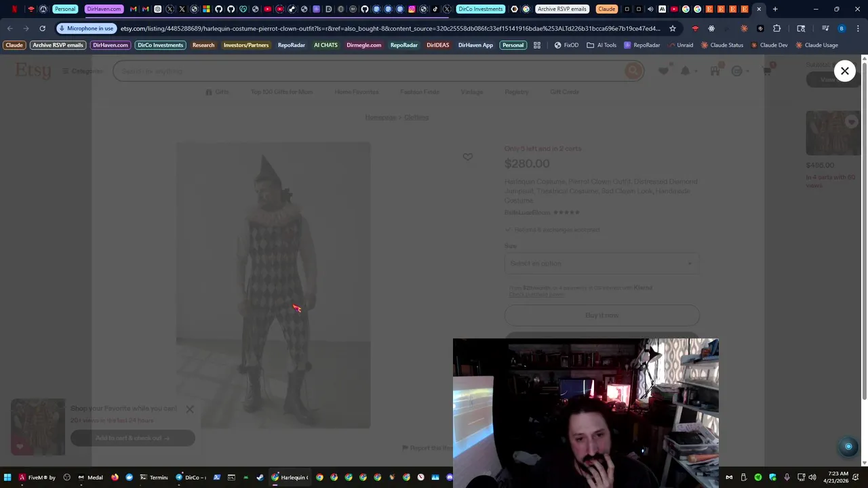Open the 'Claude Dev' bookmark

(769, 45)
